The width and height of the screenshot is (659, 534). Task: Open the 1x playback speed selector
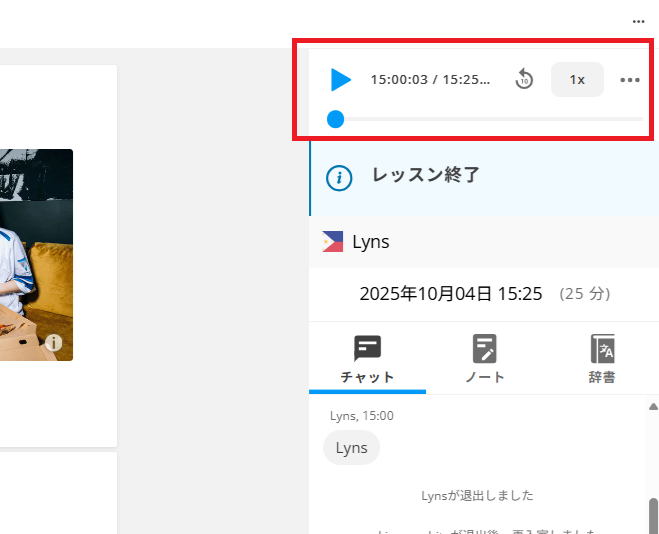[x=577, y=80]
